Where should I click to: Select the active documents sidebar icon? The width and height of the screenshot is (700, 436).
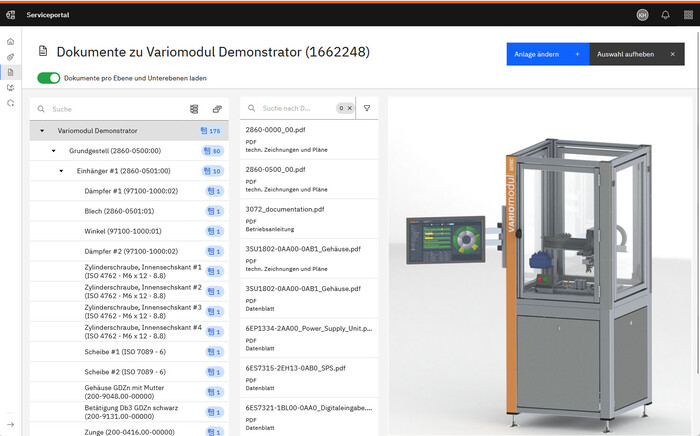11,72
